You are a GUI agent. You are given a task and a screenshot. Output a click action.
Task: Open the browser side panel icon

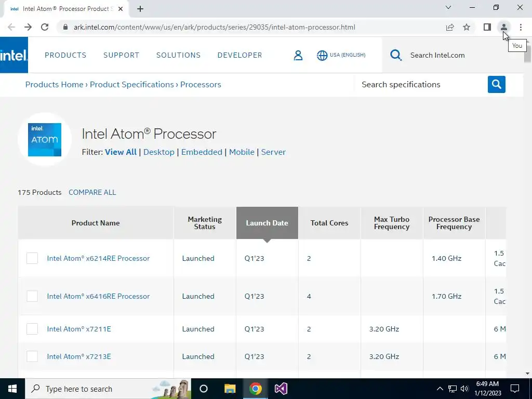487,27
